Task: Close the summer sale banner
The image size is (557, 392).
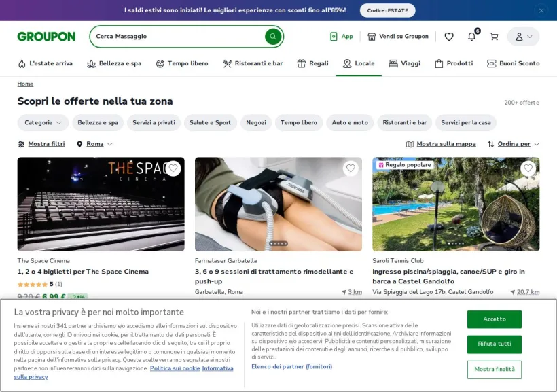Action: 541,11
